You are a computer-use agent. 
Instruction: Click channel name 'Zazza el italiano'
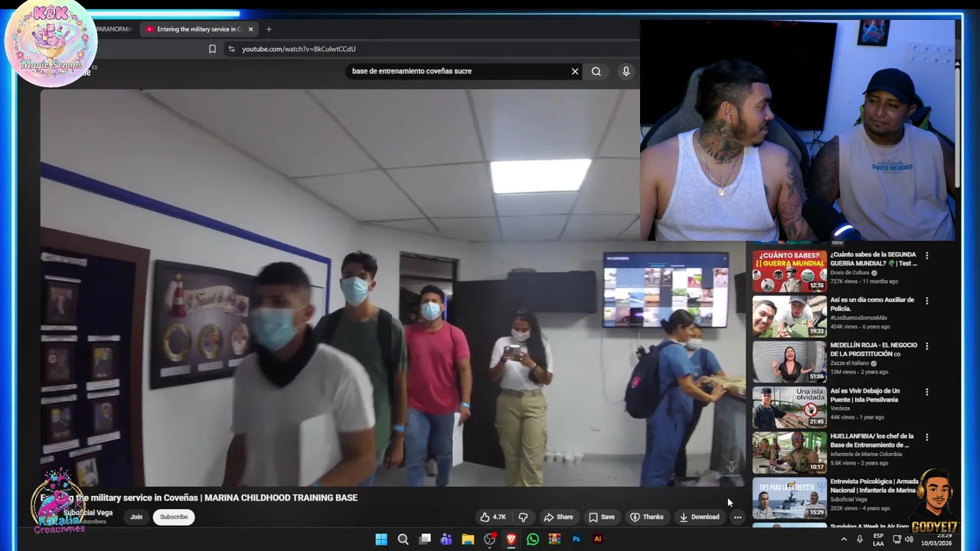tap(850, 363)
